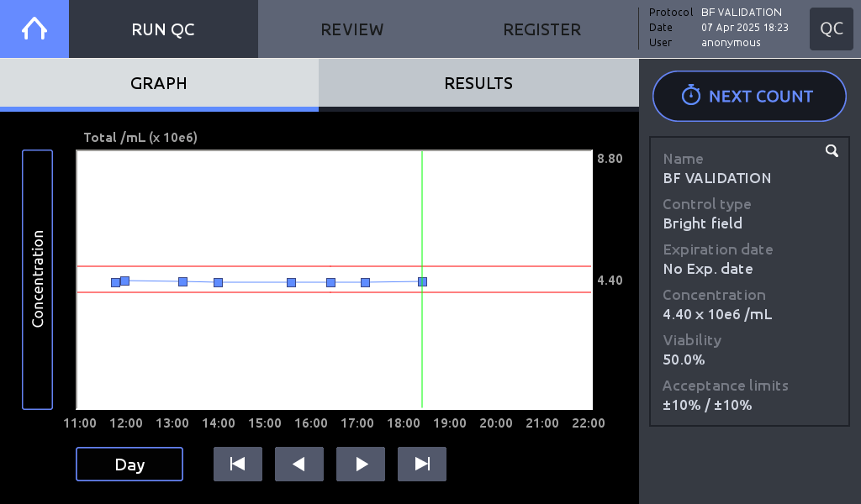Switch to the RUN QC tab
861x504 pixels.
point(163,29)
